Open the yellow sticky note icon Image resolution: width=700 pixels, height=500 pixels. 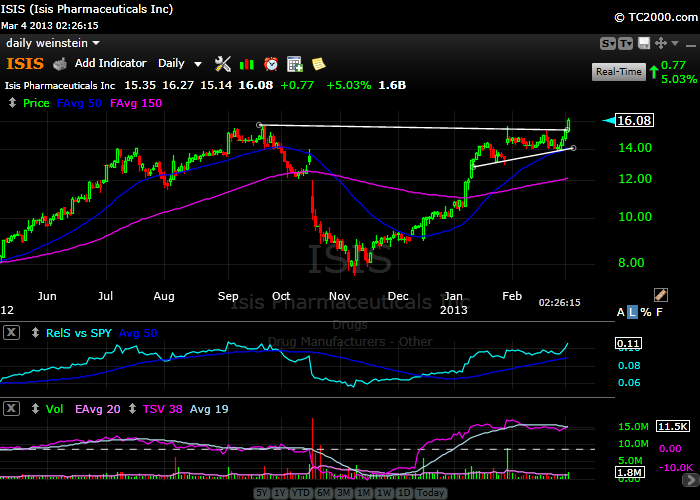point(318,64)
